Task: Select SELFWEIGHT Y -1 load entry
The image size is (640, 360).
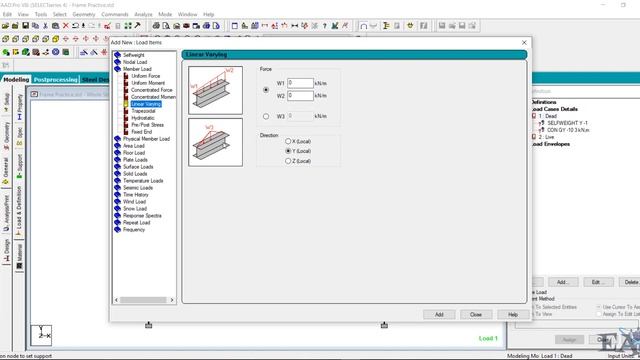Action: (x=567, y=123)
